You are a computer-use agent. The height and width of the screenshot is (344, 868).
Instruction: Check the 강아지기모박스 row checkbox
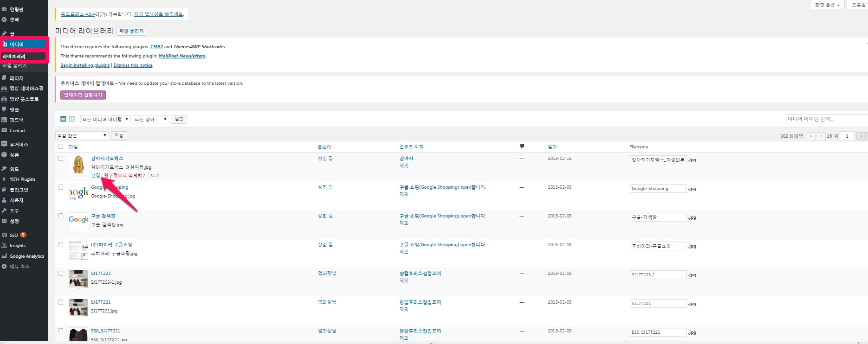[x=61, y=159]
